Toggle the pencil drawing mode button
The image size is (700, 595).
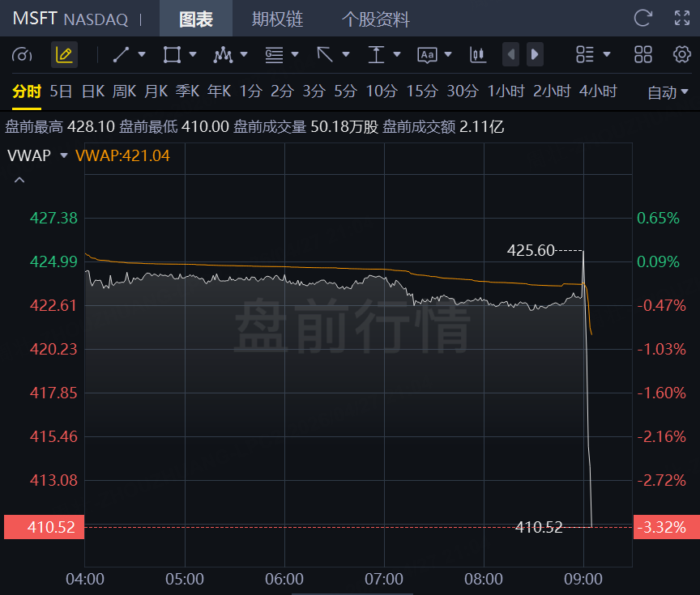pyautogui.click(x=64, y=55)
